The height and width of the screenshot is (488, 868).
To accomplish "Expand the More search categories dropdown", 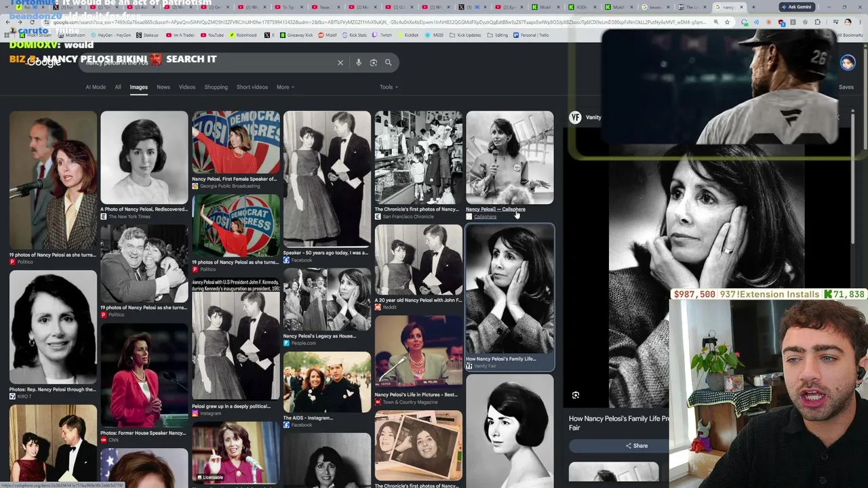I will [x=285, y=87].
